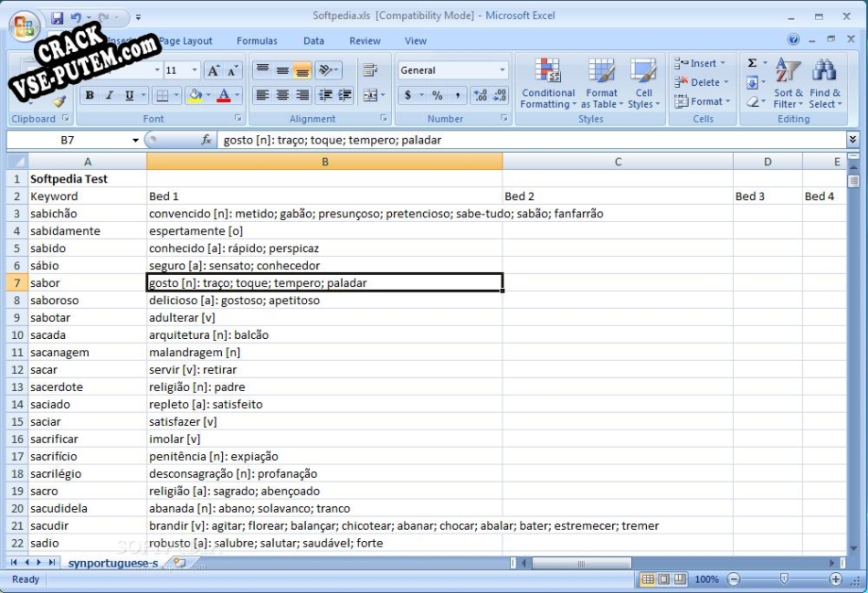Image resolution: width=868 pixels, height=593 pixels.
Task: Apply Conditional Formatting from the Styles group
Action: [547, 82]
